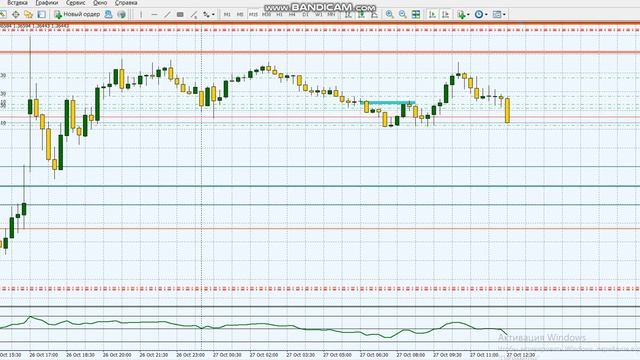Click the 26 Oct 20:00 time label
The image size is (640, 360).
click(x=117, y=355)
